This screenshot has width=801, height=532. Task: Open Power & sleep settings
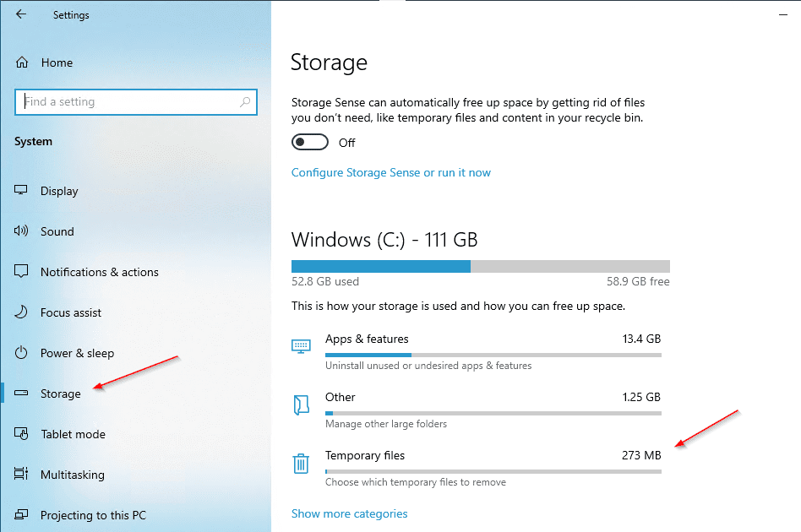tap(20, 353)
